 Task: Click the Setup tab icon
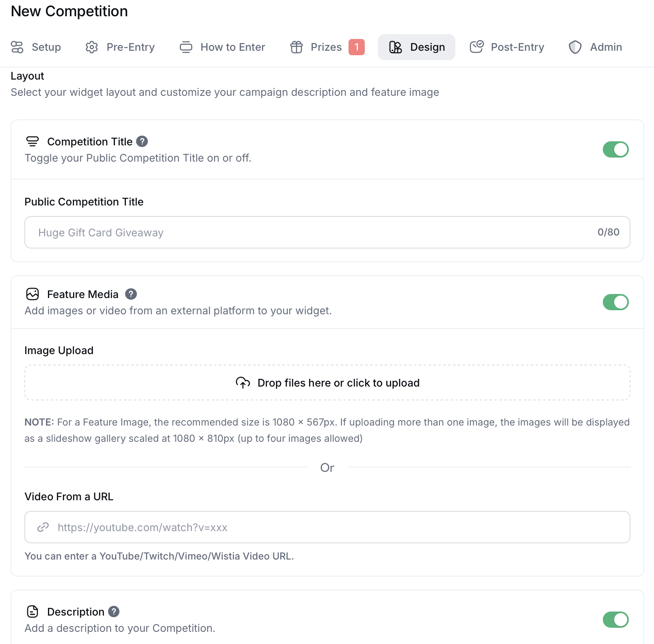point(17,47)
